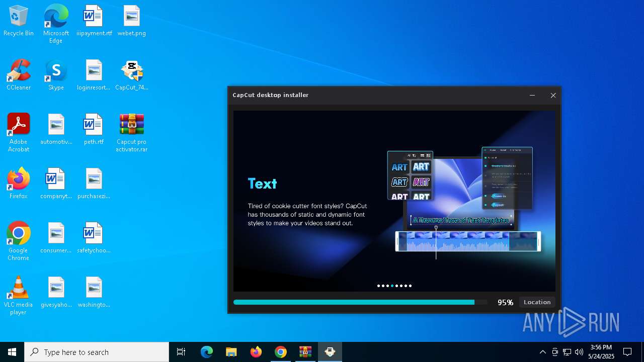Open the Firefox desktop shortcut

pos(19,184)
